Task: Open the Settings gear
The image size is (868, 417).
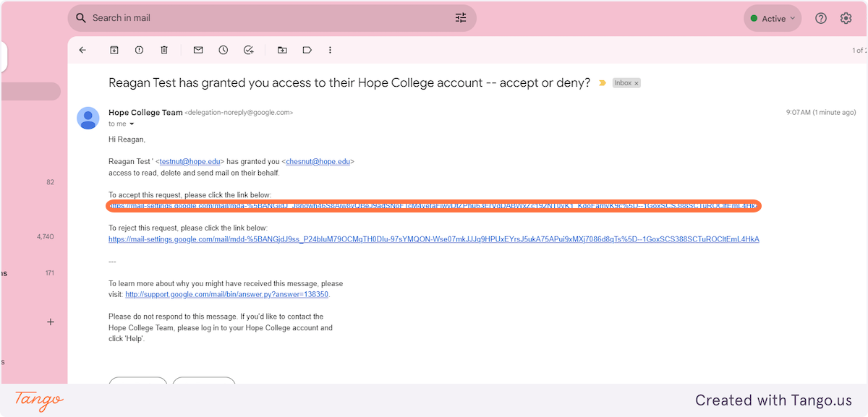Action: (x=846, y=19)
